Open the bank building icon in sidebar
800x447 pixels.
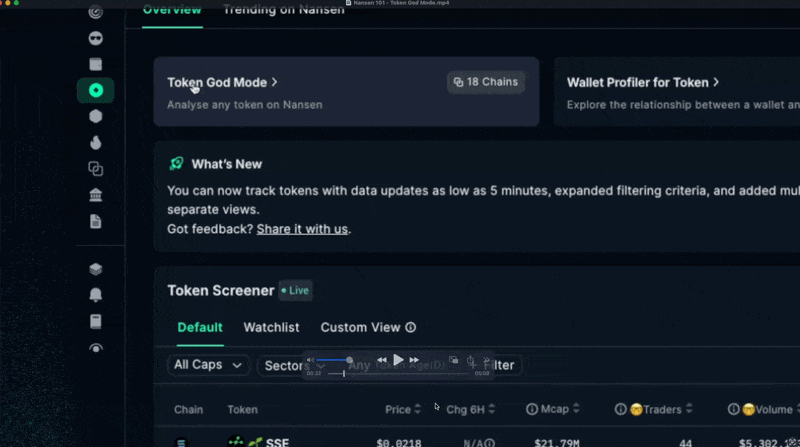(96, 195)
